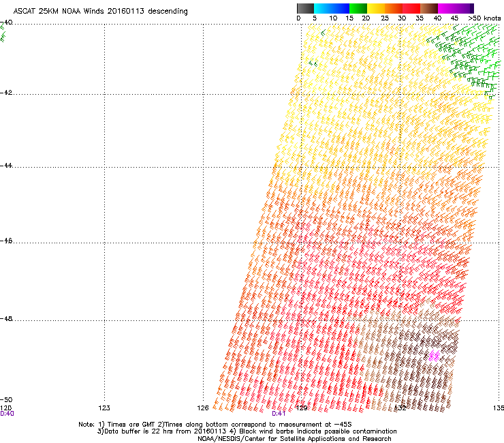Click the latitude axis label '-48'
The width and height of the screenshot is (504, 443).
(6, 318)
